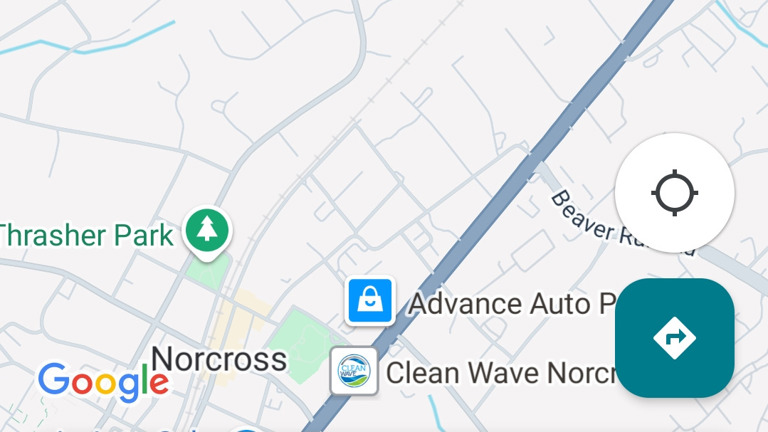Open the Advance Auto Parts text label
Viewport: 768px width, 432px height.
(512, 304)
